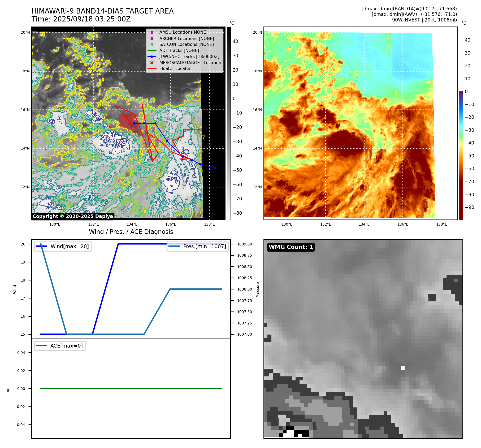Click the -90 tick on the color colorbar
This screenshot has width=481, height=448.
(x=469, y=207)
